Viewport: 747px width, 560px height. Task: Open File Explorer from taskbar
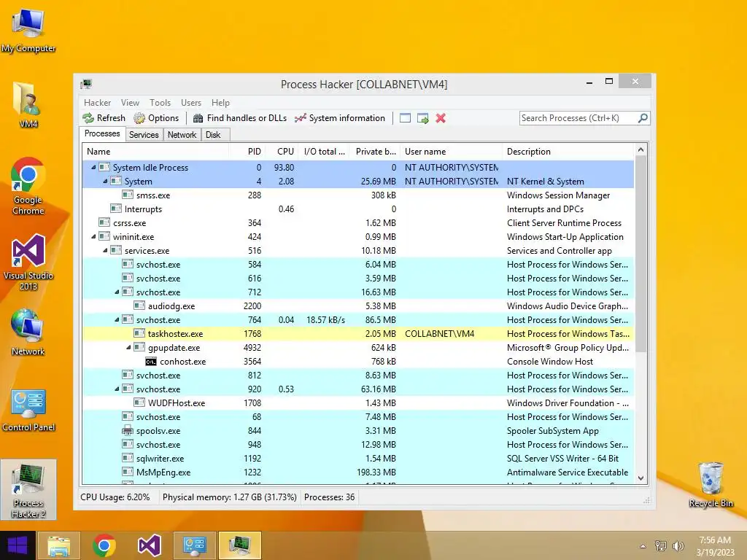click(58, 545)
